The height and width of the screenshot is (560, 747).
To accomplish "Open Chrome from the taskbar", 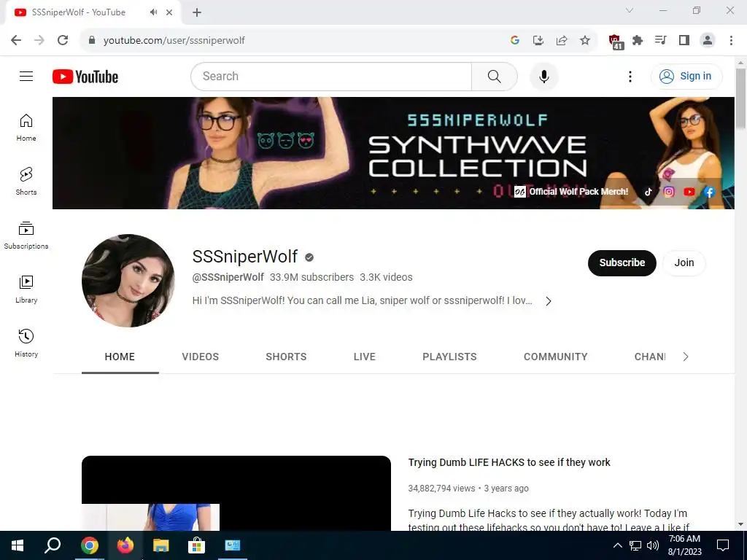I will (89, 545).
